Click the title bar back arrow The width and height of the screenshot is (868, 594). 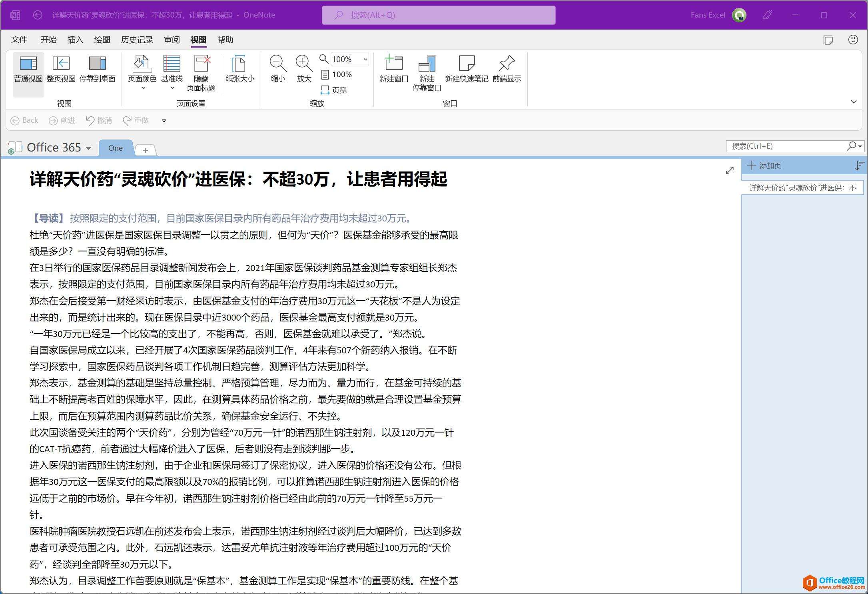38,15
